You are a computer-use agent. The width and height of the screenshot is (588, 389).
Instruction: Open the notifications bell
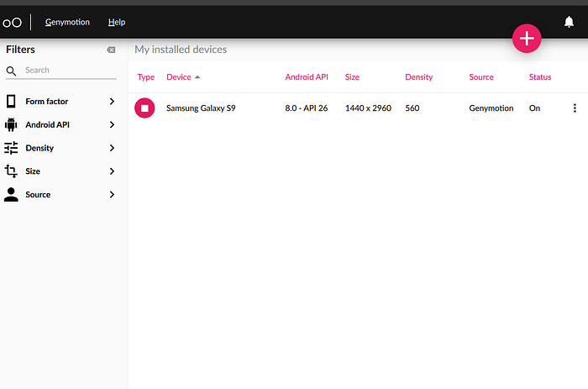(x=569, y=22)
